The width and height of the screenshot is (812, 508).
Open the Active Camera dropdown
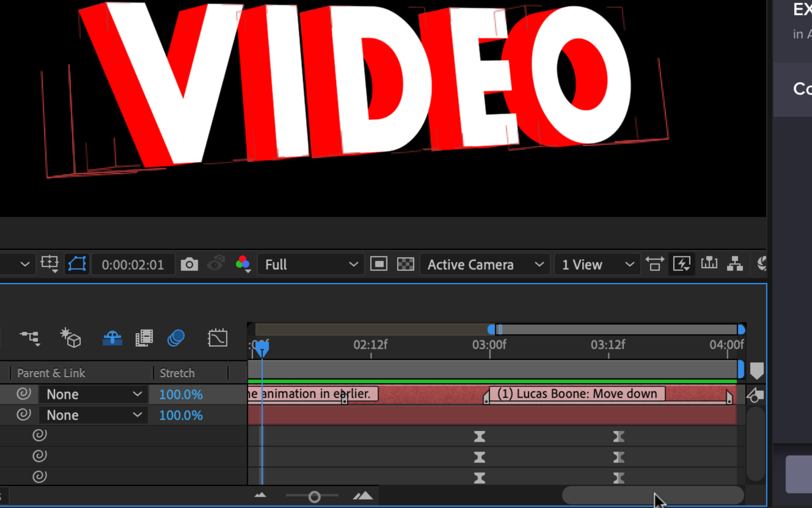(x=485, y=265)
